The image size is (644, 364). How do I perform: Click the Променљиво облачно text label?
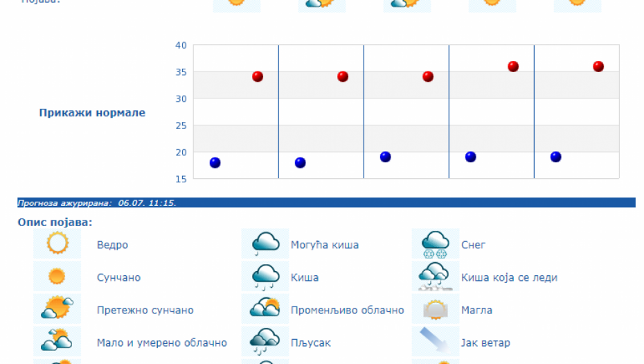(347, 310)
